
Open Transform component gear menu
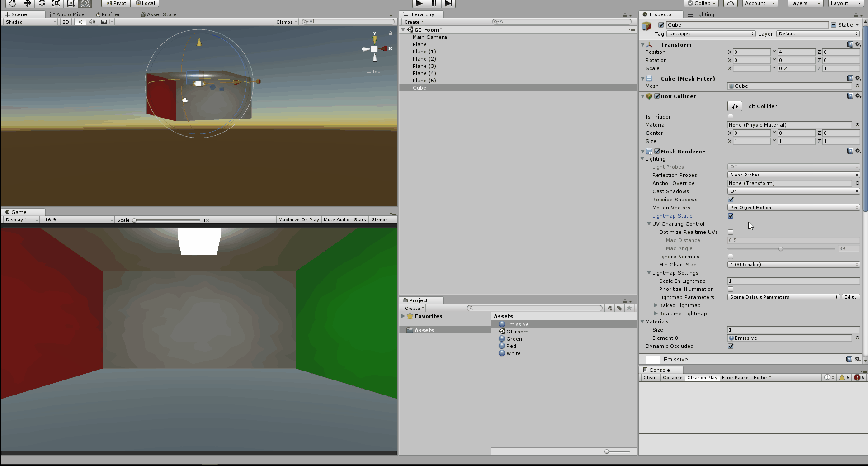858,44
